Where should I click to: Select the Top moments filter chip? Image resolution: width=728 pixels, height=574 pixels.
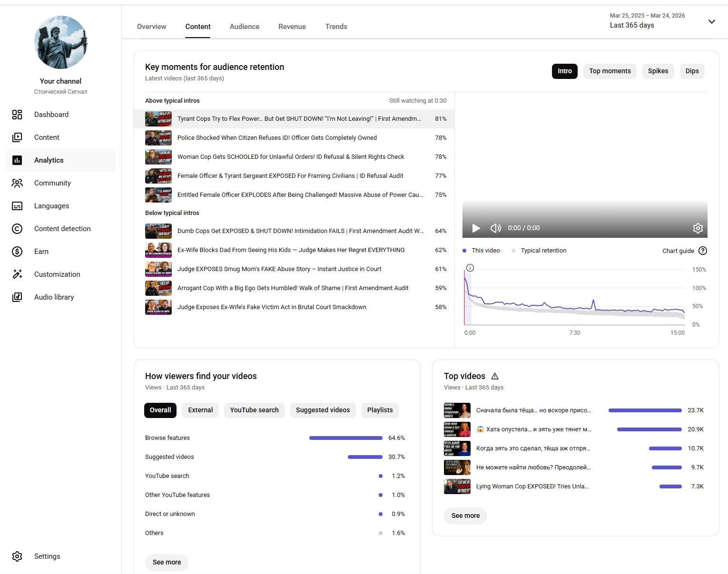click(610, 71)
